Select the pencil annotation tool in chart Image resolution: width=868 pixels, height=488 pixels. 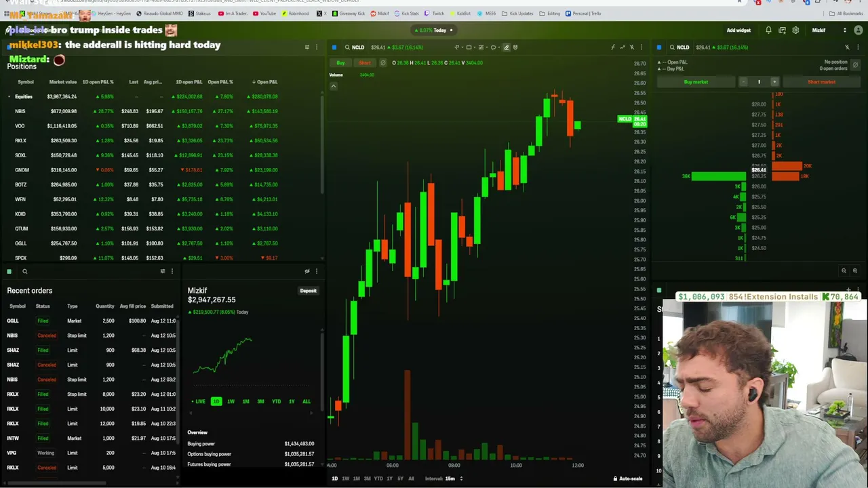tap(506, 47)
